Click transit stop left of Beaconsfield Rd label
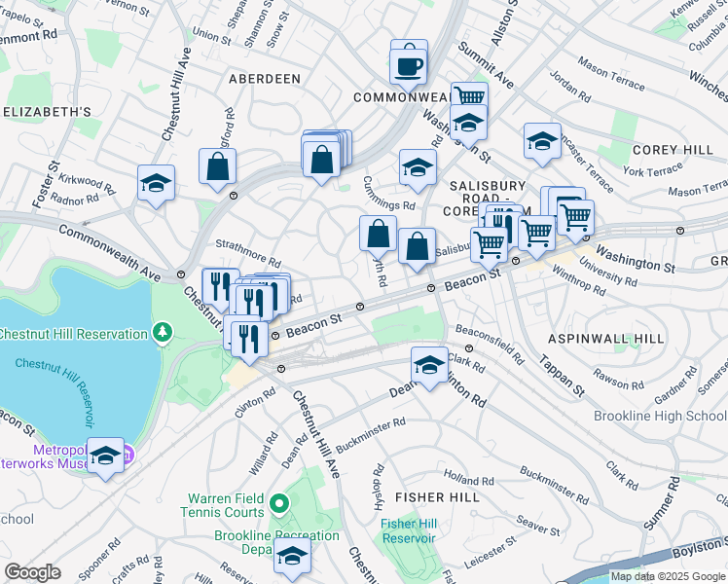Image resolution: width=728 pixels, height=584 pixels. click(x=469, y=348)
